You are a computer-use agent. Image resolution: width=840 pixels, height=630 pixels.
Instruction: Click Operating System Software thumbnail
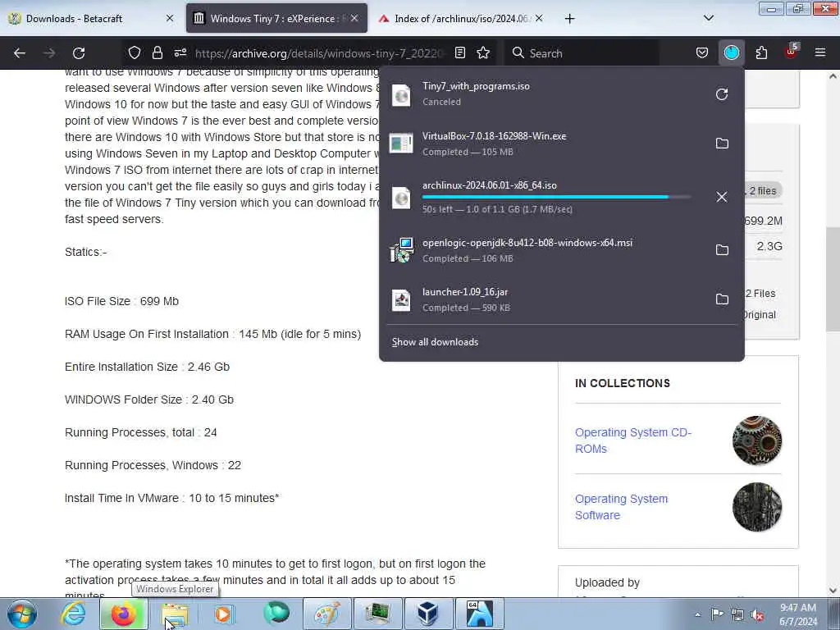[756, 507]
